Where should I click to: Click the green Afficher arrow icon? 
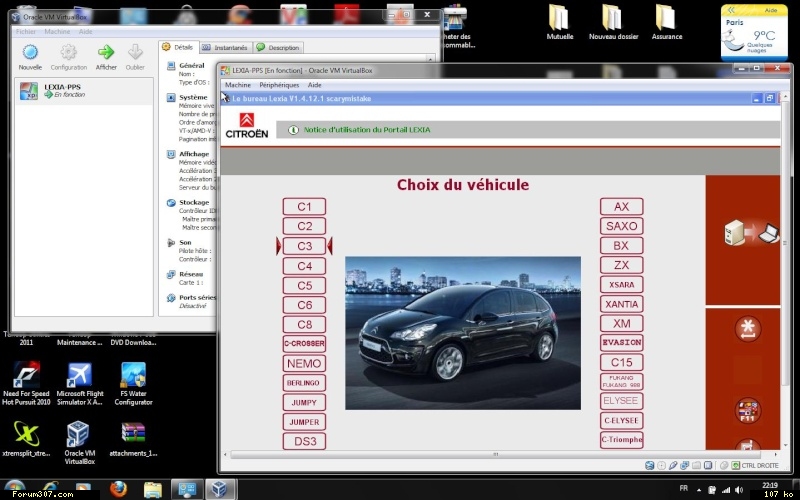[106, 52]
